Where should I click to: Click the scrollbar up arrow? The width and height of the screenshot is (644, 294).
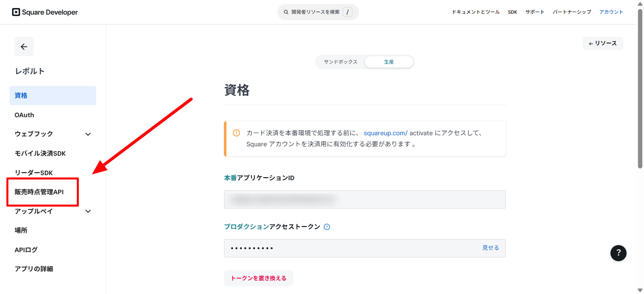click(640, 4)
